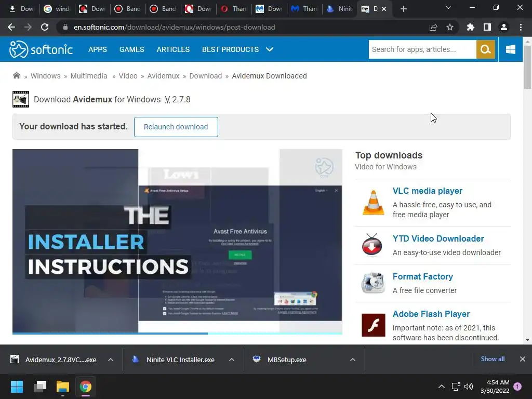Click the Format Factory icon
532x399 pixels.
373,283
